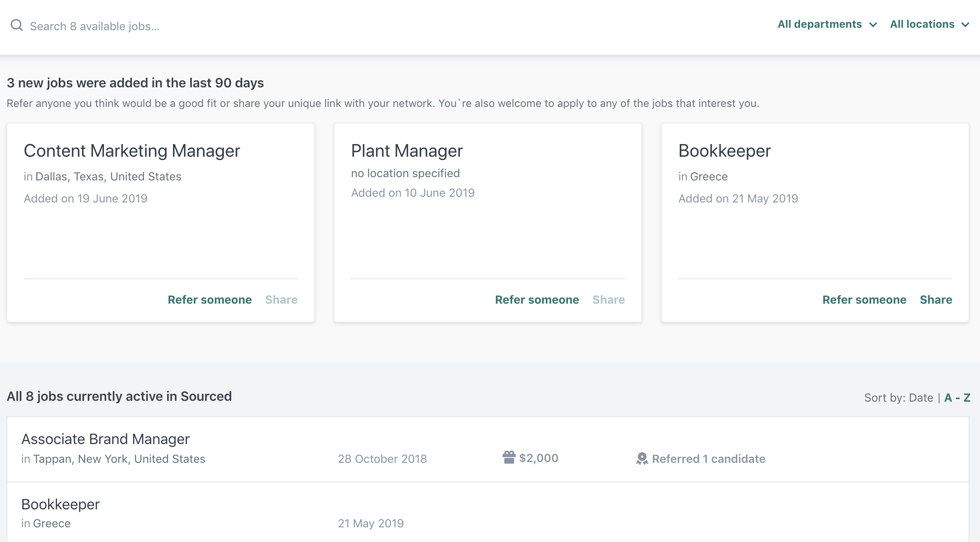Screen dimensions: 980x542
Task: Click Added on 21 May 2019 text
Action: [x=738, y=198]
